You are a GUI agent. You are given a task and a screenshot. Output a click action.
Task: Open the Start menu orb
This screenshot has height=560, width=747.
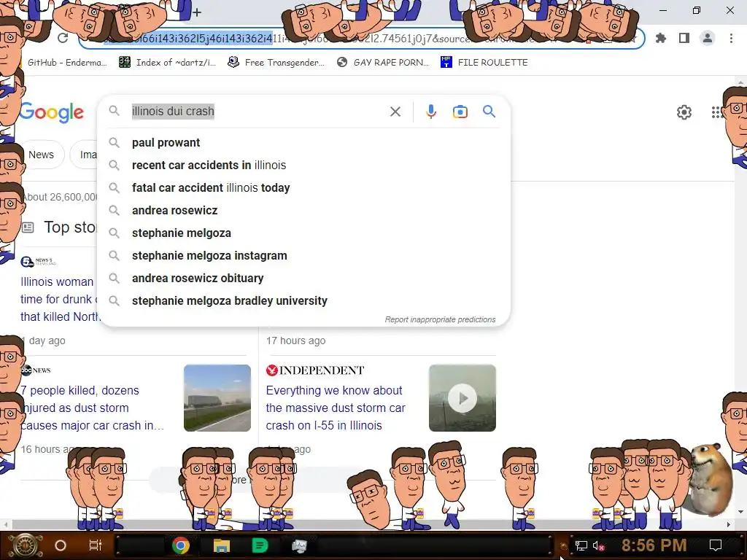(24, 545)
